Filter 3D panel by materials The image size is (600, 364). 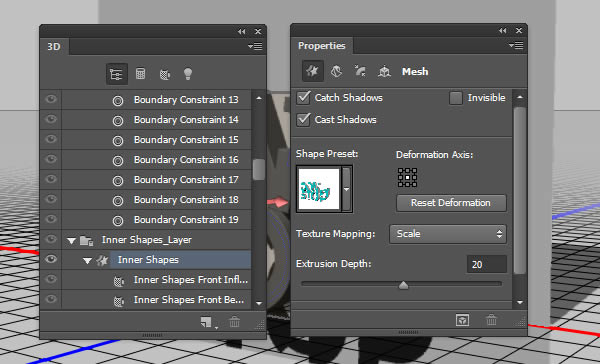(165, 74)
